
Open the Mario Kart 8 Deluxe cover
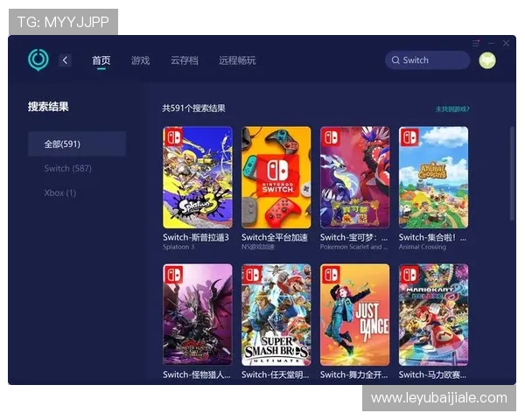pyautogui.click(x=434, y=314)
